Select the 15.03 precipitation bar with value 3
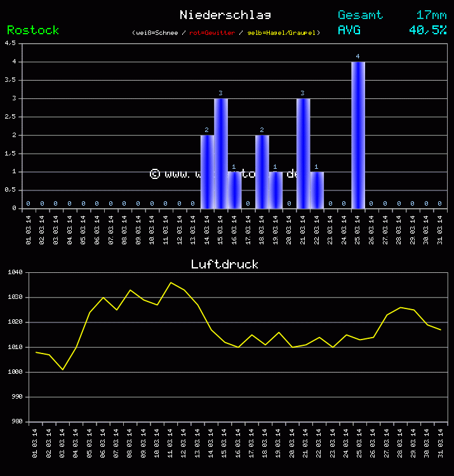Viewport: 454px width, 476px height. coord(220,153)
